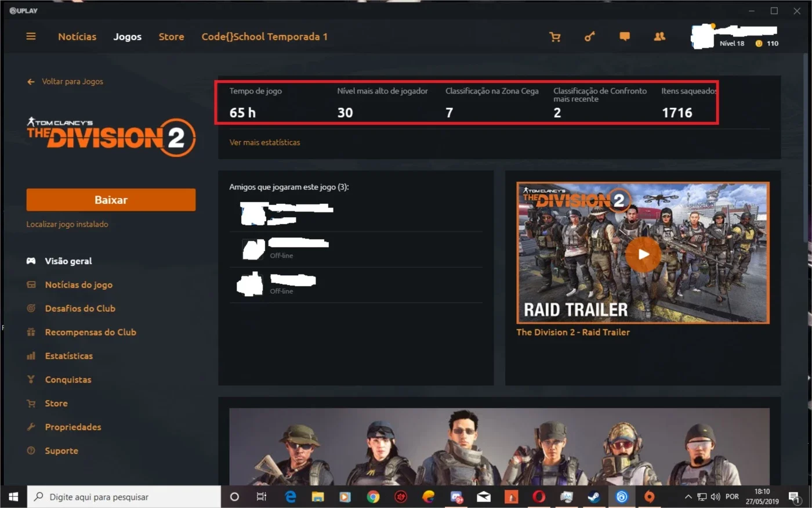Open the friends list icon
The height and width of the screenshot is (508, 812).
pos(659,37)
